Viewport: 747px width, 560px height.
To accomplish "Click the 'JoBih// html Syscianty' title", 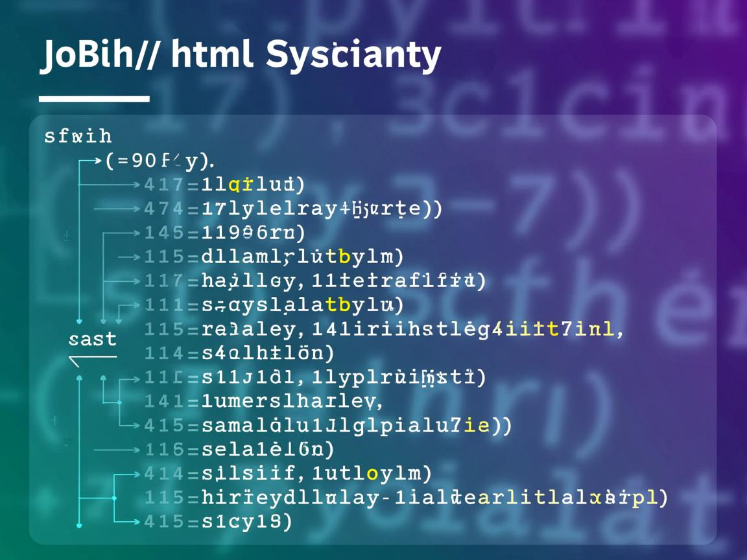I will pyautogui.click(x=241, y=55).
